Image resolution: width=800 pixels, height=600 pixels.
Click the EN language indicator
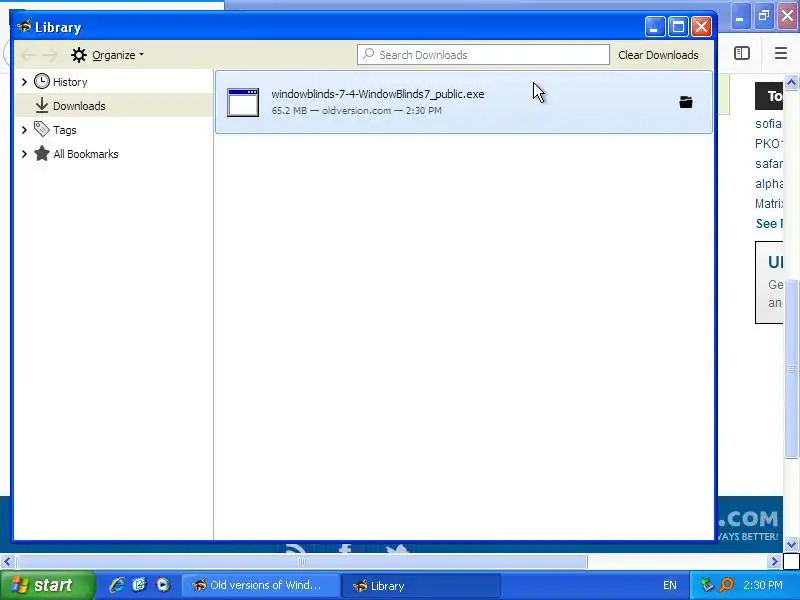(669, 585)
